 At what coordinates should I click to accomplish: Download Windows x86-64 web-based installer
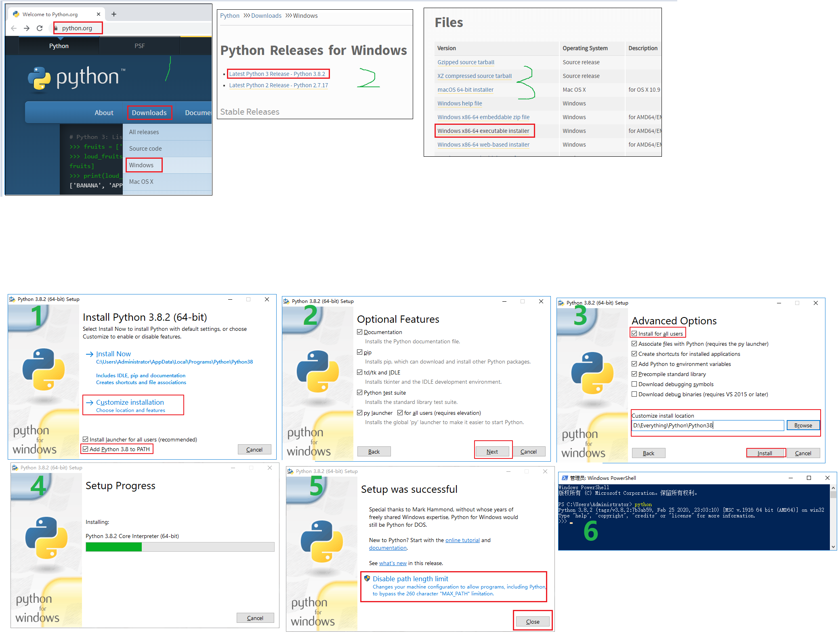point(483,145)
